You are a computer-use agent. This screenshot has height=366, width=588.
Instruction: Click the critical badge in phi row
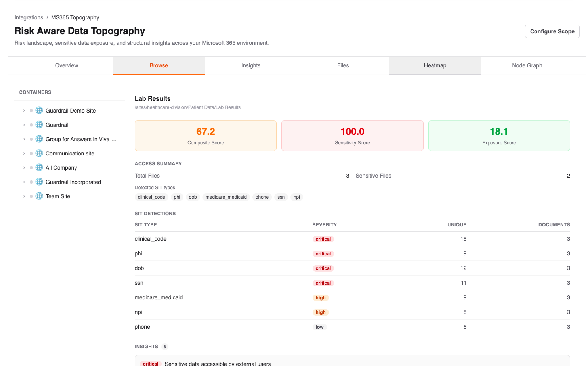(323, 254)
